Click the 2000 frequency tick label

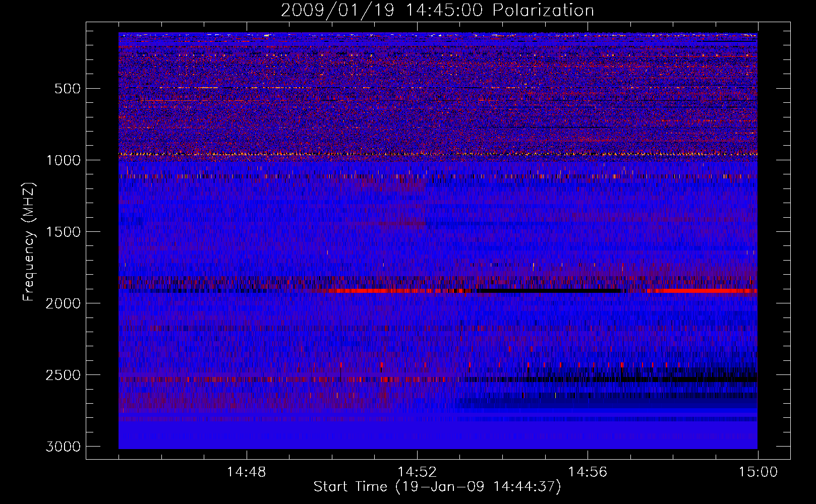63,303
